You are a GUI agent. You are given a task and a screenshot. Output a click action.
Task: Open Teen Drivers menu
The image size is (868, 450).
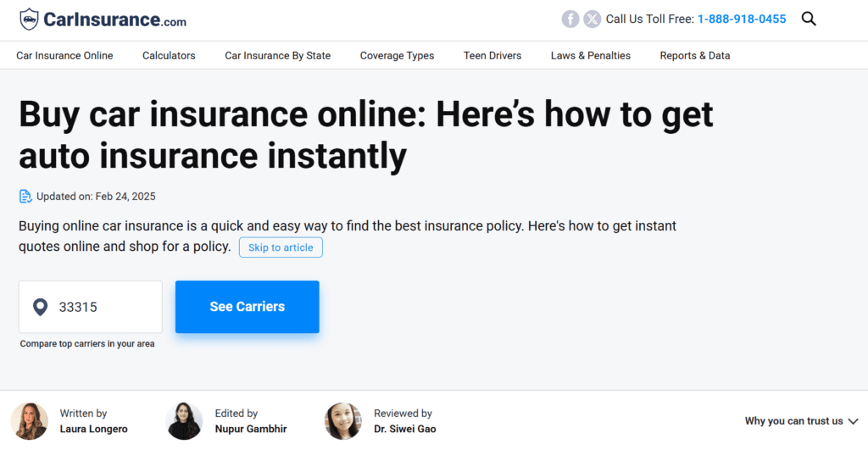[492, 55]
